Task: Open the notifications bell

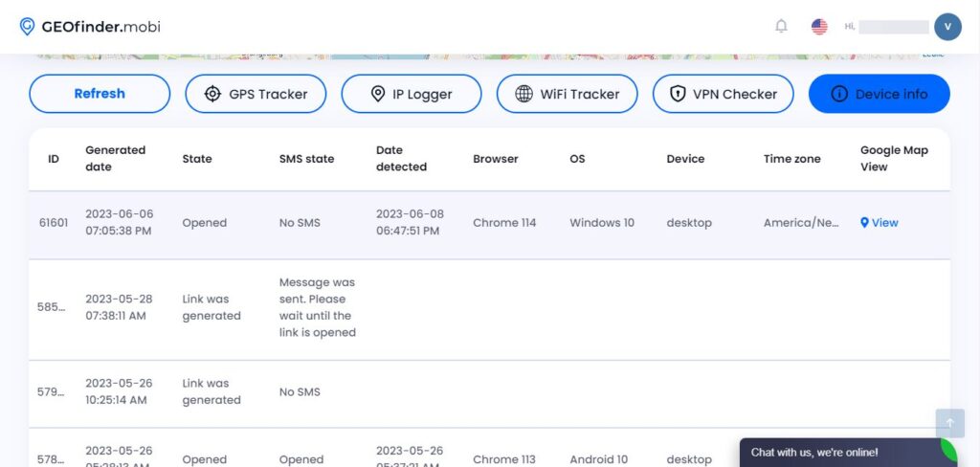Action: point(781,26)
